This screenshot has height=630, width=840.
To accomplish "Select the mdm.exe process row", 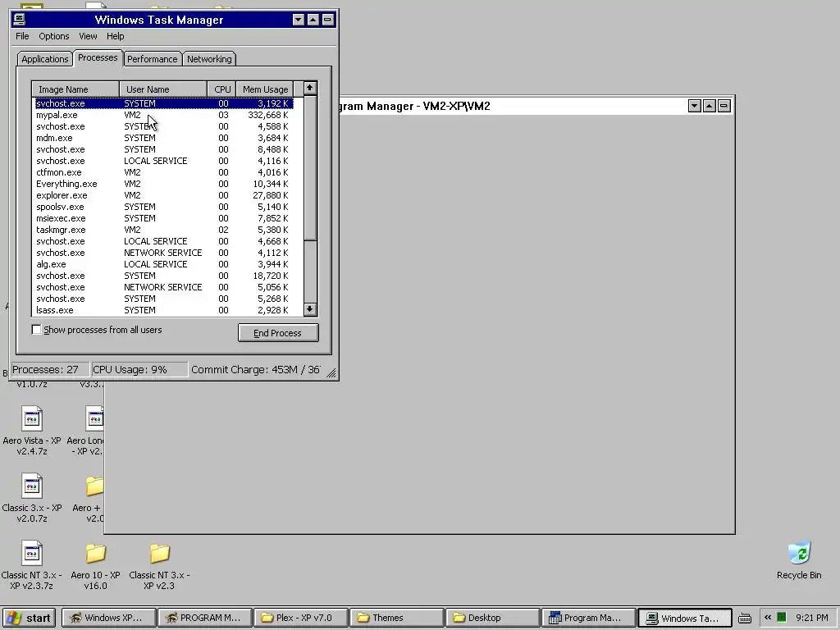I will click(164, 138).
